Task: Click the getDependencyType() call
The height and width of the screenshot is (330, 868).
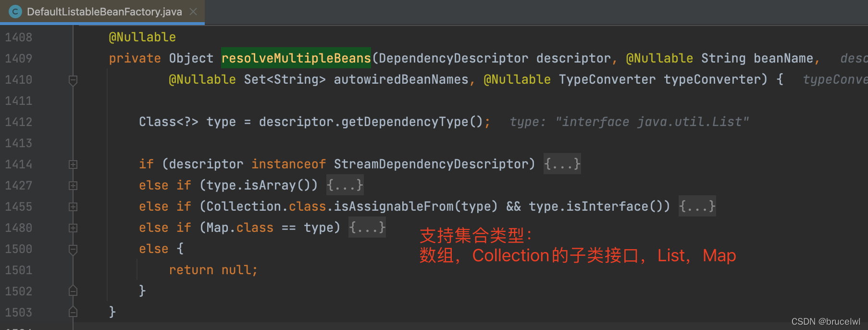Action: (412, 122)
